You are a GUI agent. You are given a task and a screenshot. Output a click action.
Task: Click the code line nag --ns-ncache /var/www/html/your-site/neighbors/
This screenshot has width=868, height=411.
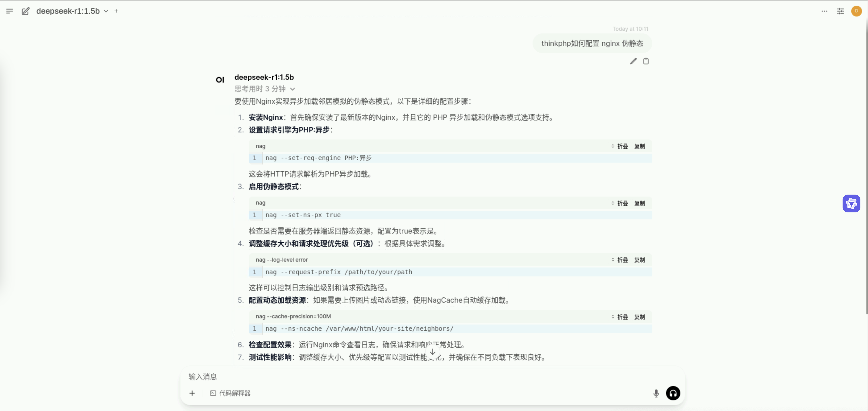(x=359, y=329)
